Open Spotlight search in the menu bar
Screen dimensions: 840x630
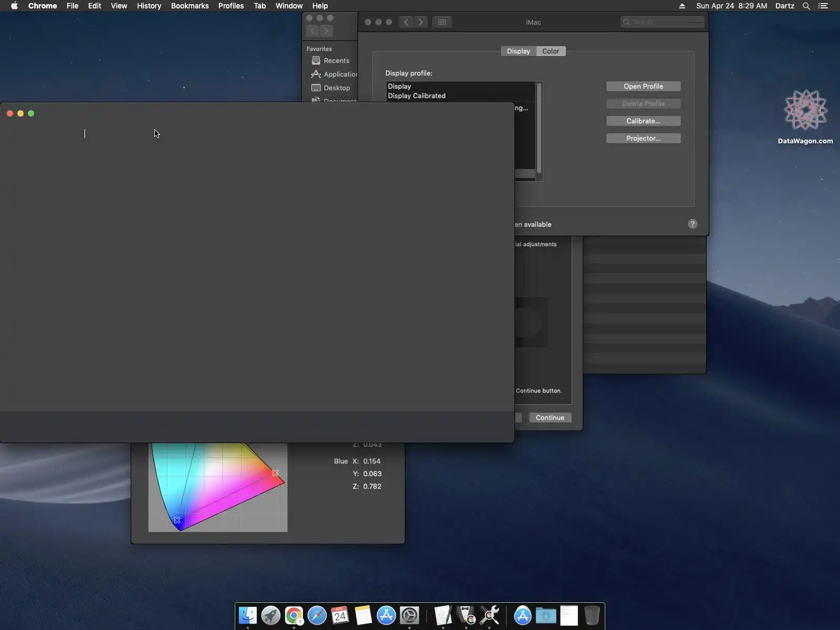[x=806, y=6]
